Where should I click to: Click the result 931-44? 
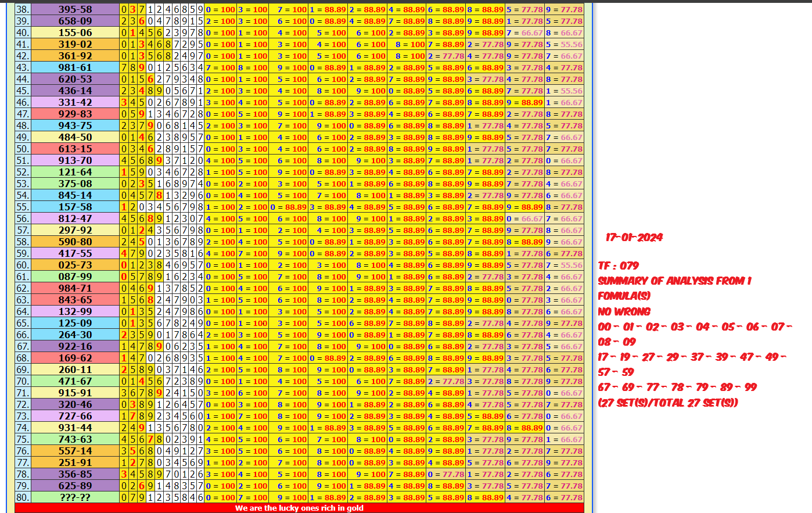point(75,428)
